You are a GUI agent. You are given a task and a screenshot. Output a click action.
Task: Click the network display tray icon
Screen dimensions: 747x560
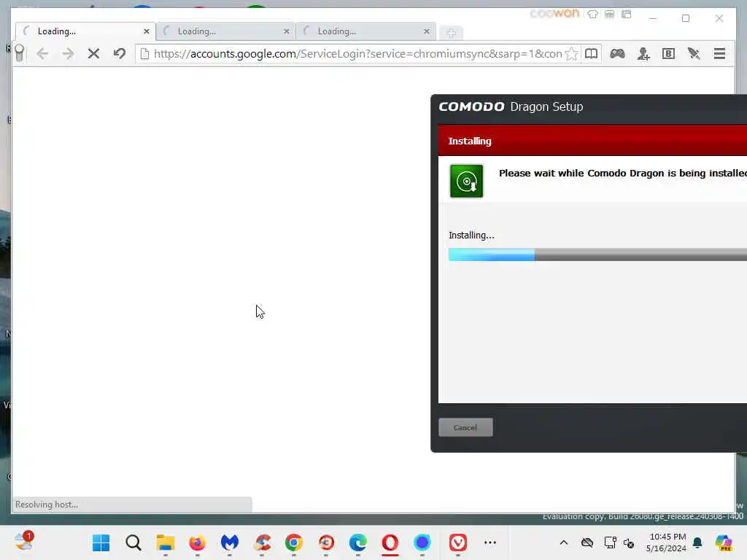click(611, 542)
